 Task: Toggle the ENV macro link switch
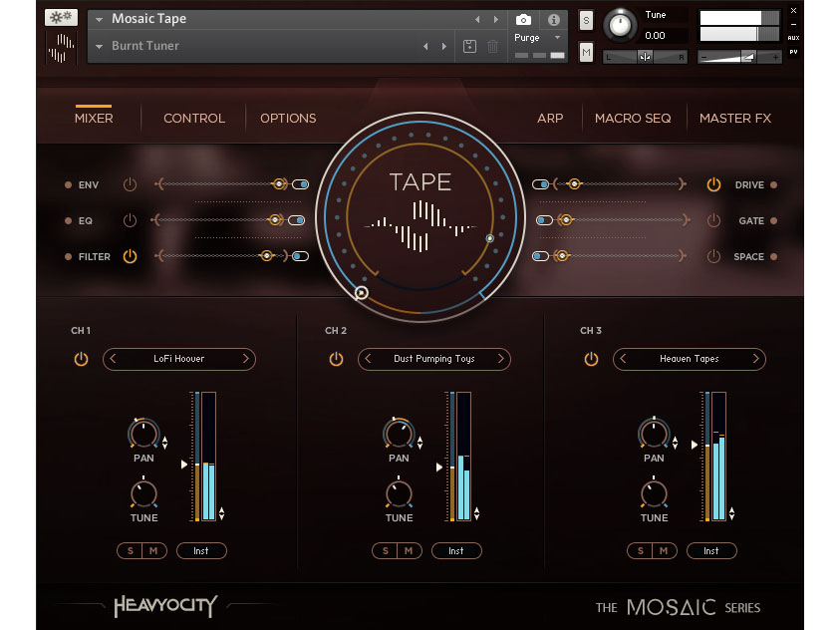[301, 184]
